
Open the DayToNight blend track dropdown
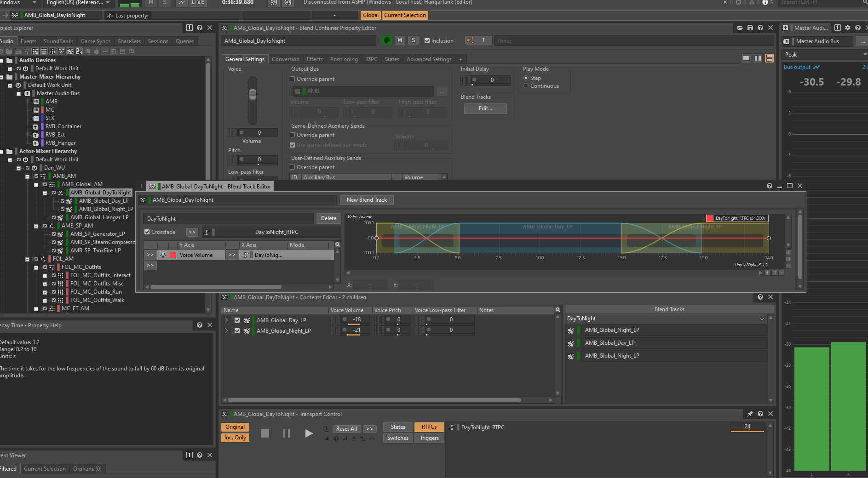[762, 319]
